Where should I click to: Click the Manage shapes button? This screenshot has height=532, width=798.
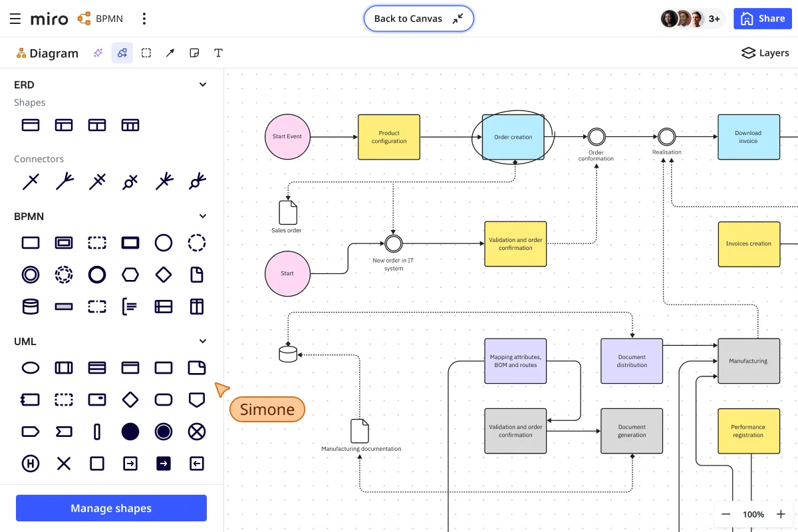point(111,508)
